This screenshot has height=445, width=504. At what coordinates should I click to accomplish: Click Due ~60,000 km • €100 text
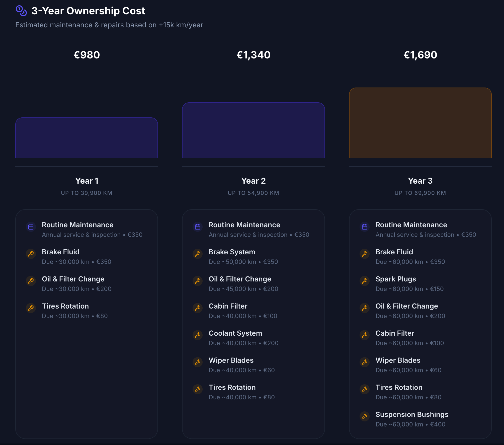click(x=410, y=343)
